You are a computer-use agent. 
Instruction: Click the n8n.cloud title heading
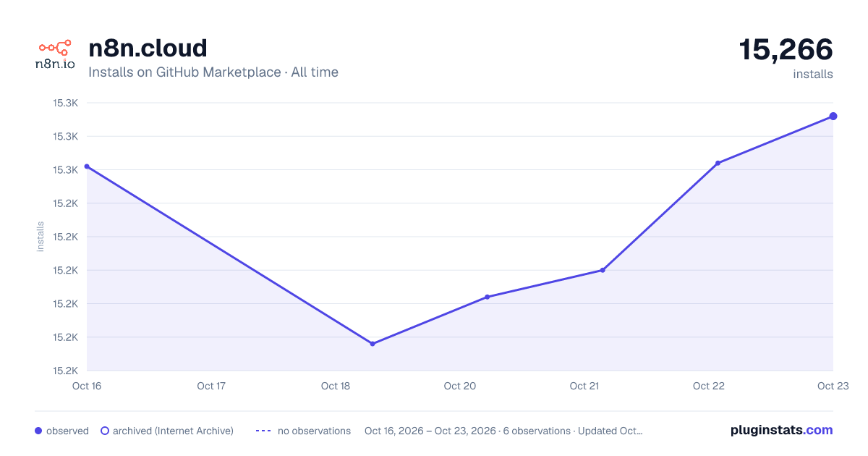click(x=148, y=48)
